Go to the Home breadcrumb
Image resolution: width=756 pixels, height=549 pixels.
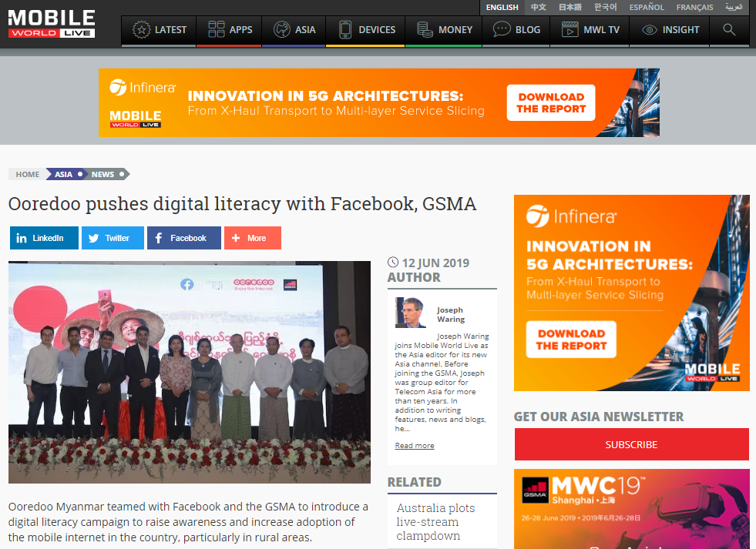28,174
